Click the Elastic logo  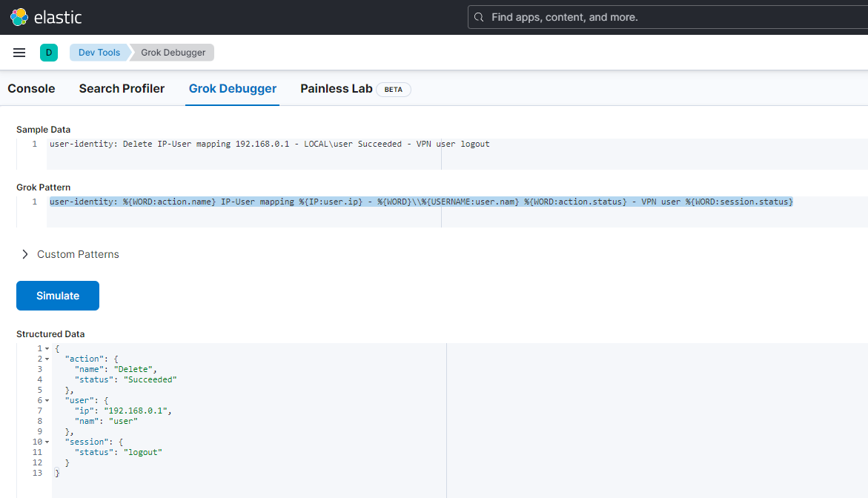click(x=46, y=17)
